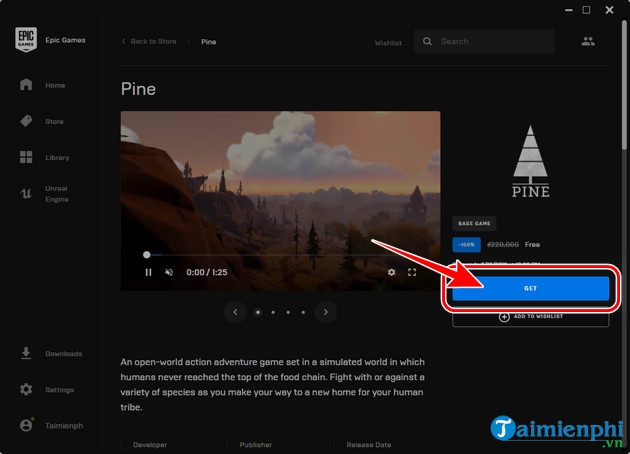Click the blue GET button
Image resolution: width=630 pixels, height=454 pixels.
(531, 288)
